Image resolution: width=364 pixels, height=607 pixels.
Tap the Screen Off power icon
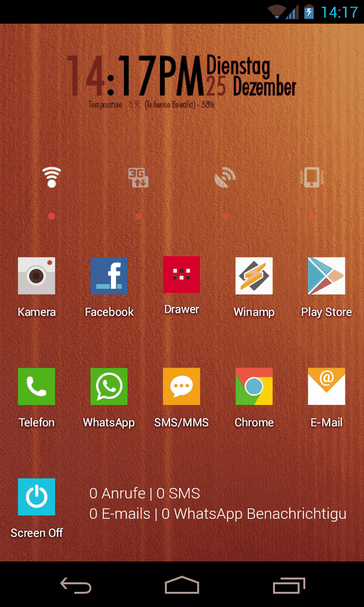pos(37,497)
